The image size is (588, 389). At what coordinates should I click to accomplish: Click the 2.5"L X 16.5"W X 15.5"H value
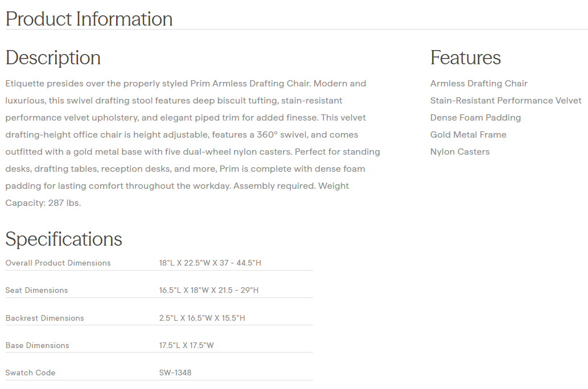tap(202, 318)
